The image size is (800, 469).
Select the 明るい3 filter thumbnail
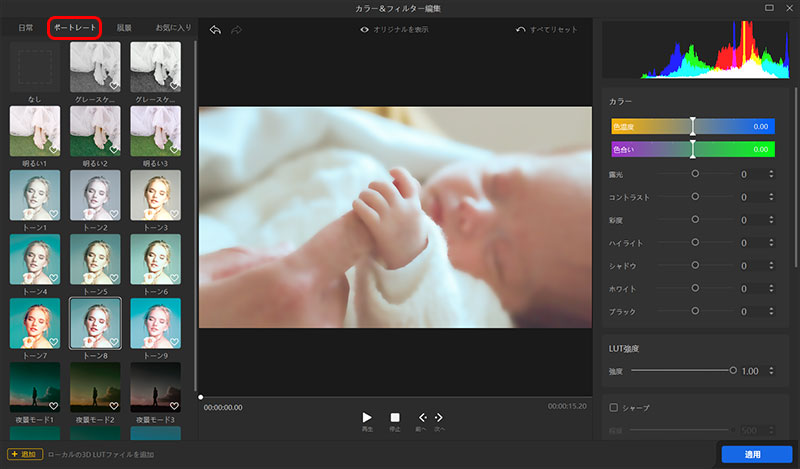point(156,131)
